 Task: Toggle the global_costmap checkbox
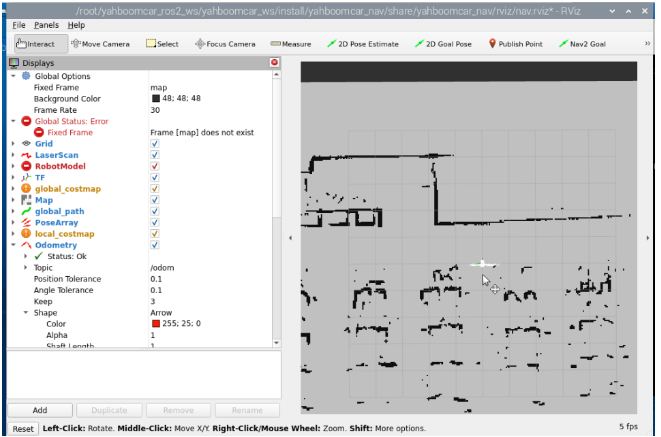[x=155, y=188]
